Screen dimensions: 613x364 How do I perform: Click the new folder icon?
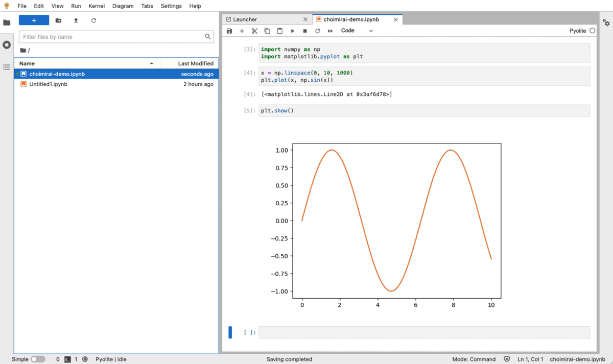58,20
